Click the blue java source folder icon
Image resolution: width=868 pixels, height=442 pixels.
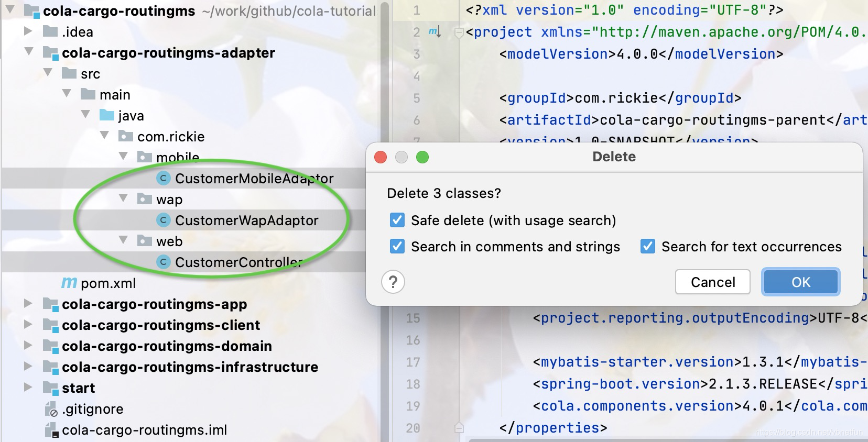[x=107, y=115]
